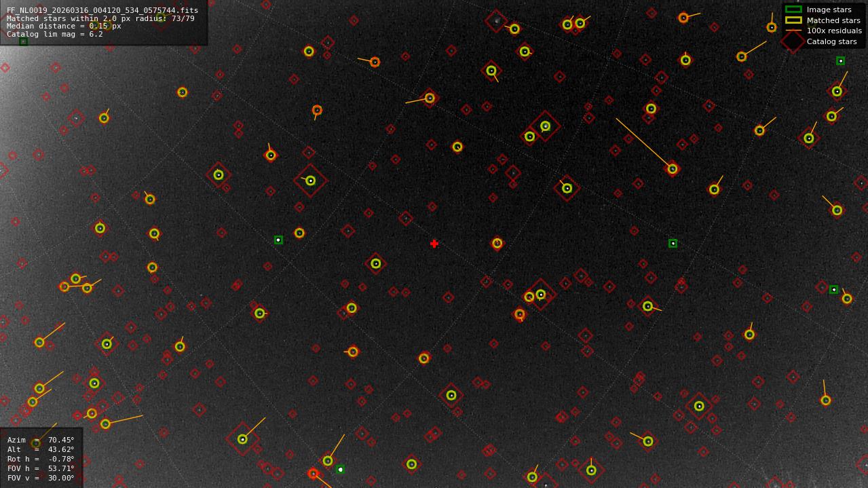The width and height of the screenshot is (868, 488).
Task: Click the red center cross marker
Action: tap(434, 244)
